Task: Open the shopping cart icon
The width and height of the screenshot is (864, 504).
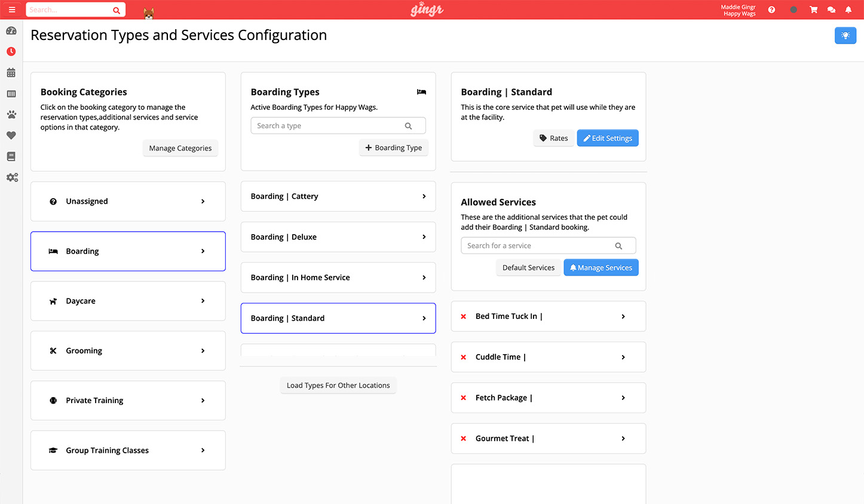Action: point(813,10)
